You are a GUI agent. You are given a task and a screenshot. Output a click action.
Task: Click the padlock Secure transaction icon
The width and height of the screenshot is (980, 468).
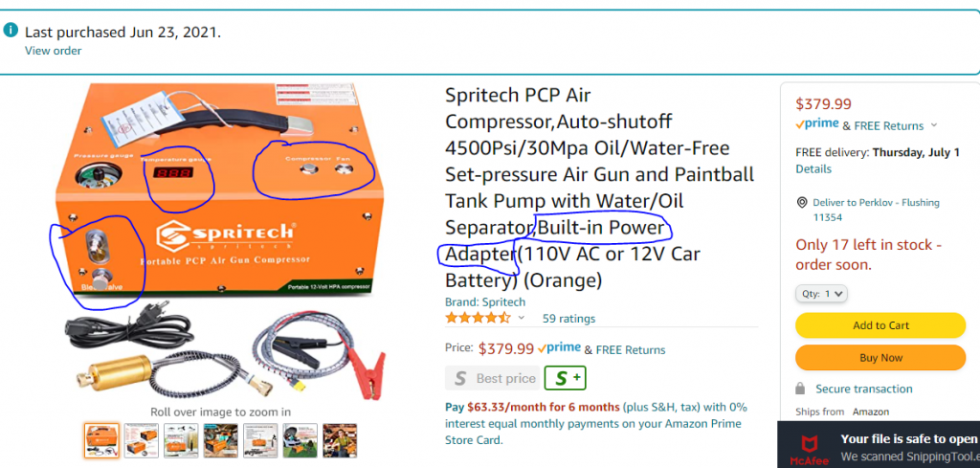[800, 389]
